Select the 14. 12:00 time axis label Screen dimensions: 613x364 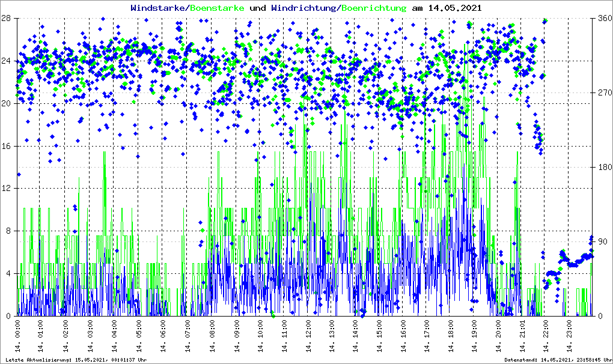click(x=308, y=336)
